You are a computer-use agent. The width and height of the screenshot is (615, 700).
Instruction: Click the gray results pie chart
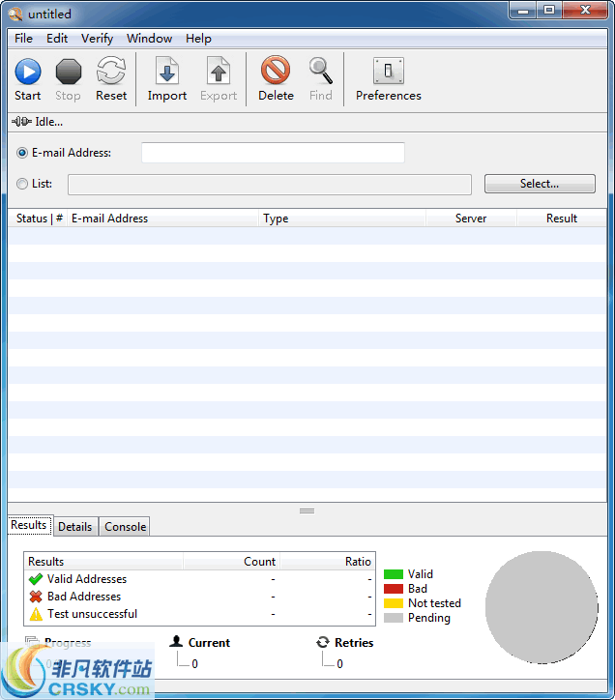[x=542, y=607]
